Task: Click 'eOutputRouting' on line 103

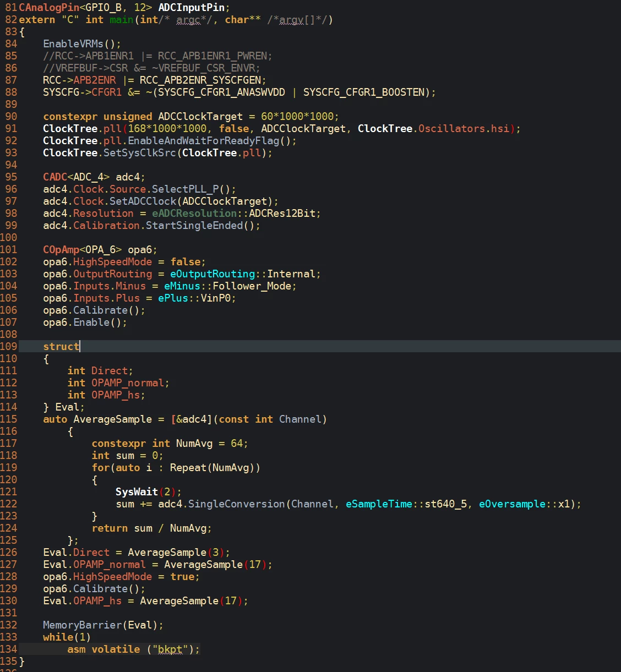Action: [x=213, y=274]
